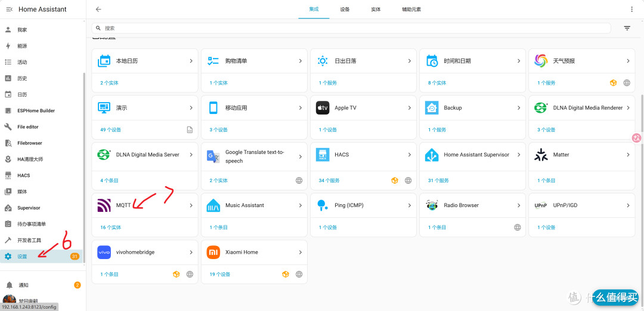Click the Home Assistant Supervisor icon
644x311 pixels.
(x=432, y=155)
